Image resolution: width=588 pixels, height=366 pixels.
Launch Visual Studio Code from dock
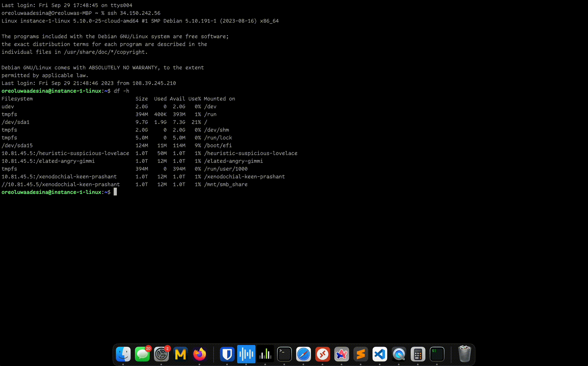[379, 354]
